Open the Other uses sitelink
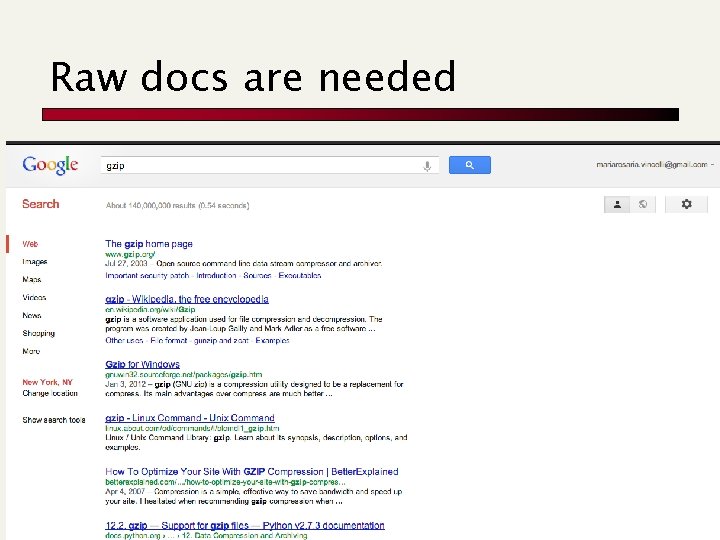This screenshot has width=720, height=540. pyautogui.click(x=124, y=341)
